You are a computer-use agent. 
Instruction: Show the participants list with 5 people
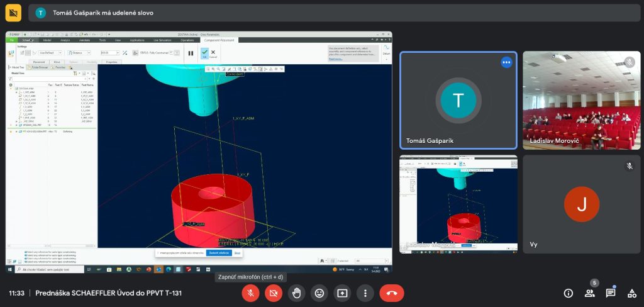[x=590, y=293]
